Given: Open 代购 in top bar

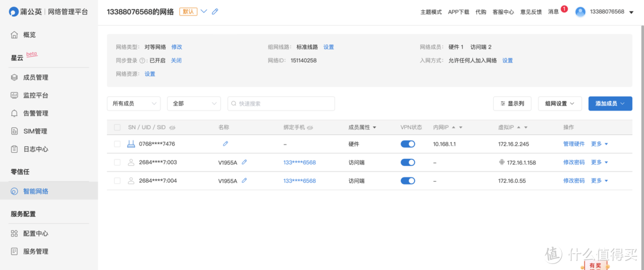Looking at the screenshot, I should [x=481, y=12].
